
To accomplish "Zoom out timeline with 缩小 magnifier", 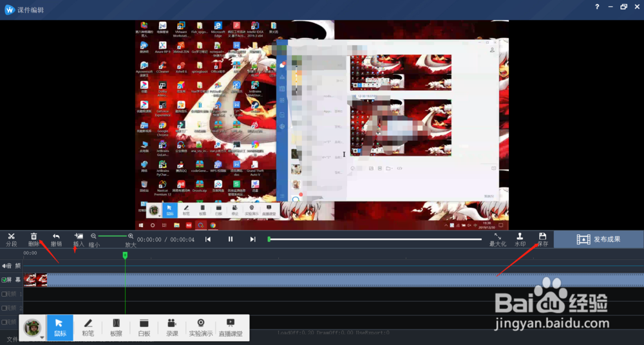I will (x=93, y=236).
